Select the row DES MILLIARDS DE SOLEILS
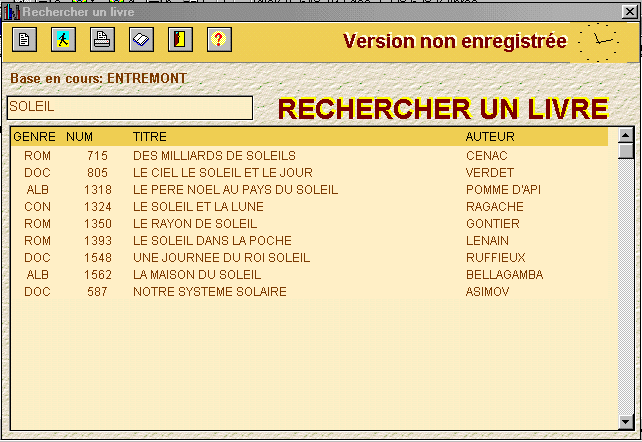Image resolution: width=642 pixels, height=442 pixels. pyautogui.click(x=214, y=156)
